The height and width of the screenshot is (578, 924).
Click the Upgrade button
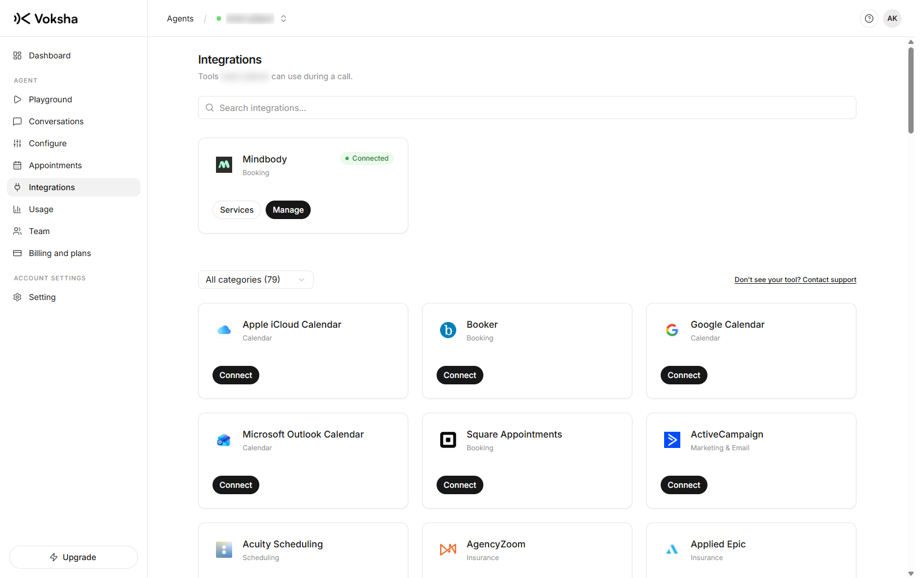(73, 557)
